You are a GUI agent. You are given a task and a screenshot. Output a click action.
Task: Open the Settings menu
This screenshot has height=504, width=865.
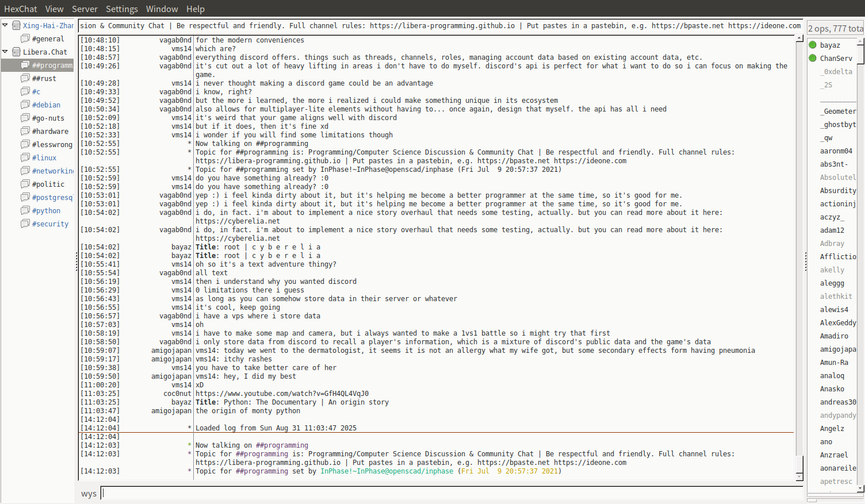[x=122, y=9]
